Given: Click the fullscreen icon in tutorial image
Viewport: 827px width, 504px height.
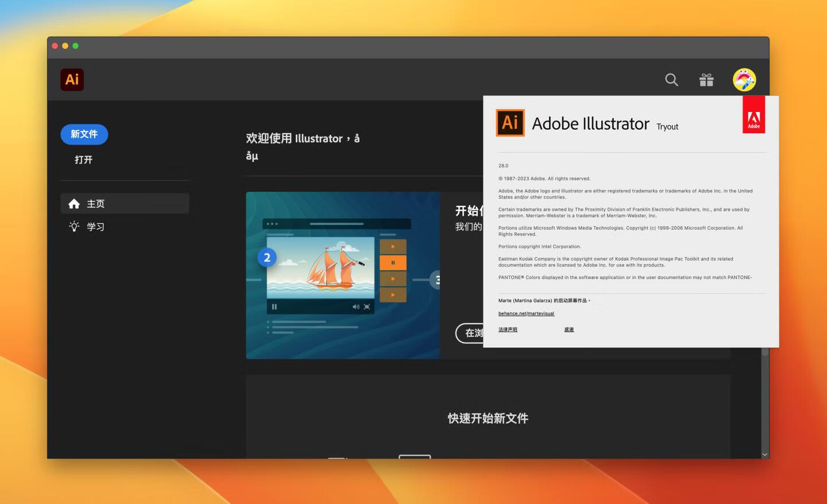Looking at the screenshot, I should click(x=367, y=307).
